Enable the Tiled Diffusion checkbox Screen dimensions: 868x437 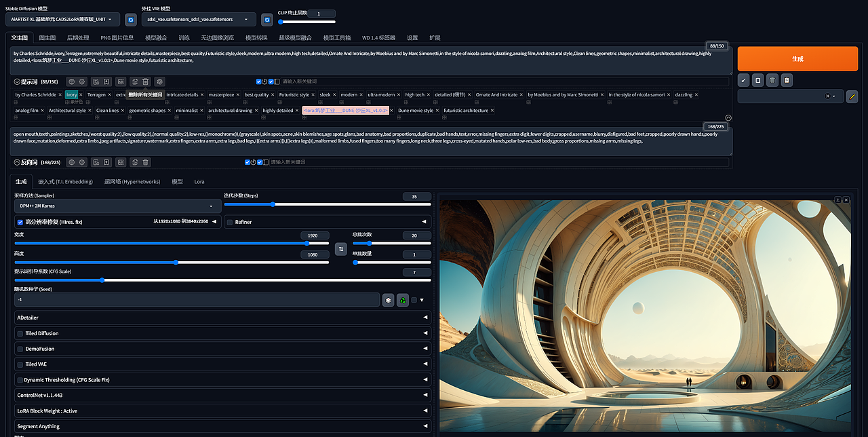click(x=20, y=333)
